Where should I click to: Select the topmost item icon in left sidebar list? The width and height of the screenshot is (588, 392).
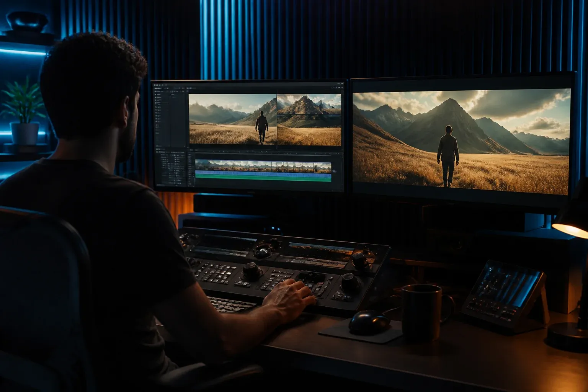tap(155, 95)
